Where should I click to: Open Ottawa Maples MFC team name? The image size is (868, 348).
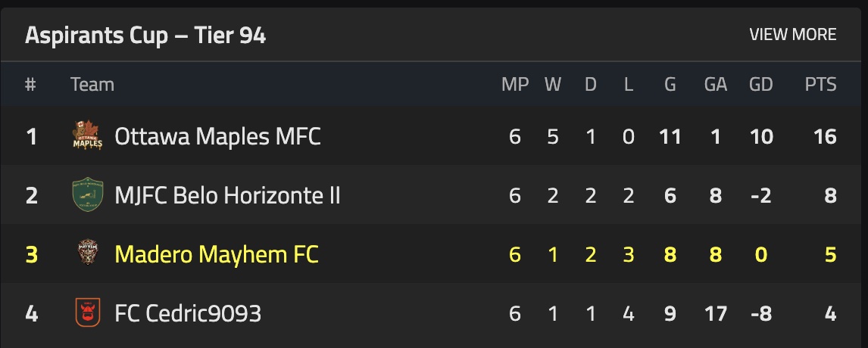tap(217, 137)
